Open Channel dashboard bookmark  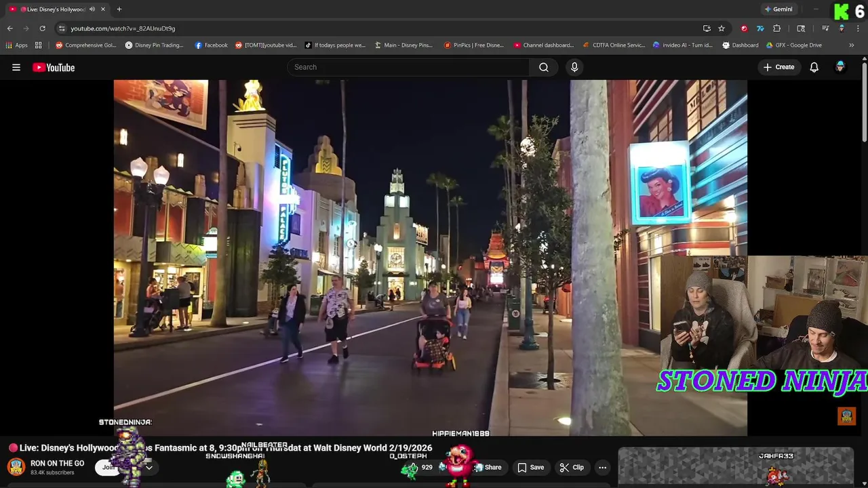(x=544, y=45)
